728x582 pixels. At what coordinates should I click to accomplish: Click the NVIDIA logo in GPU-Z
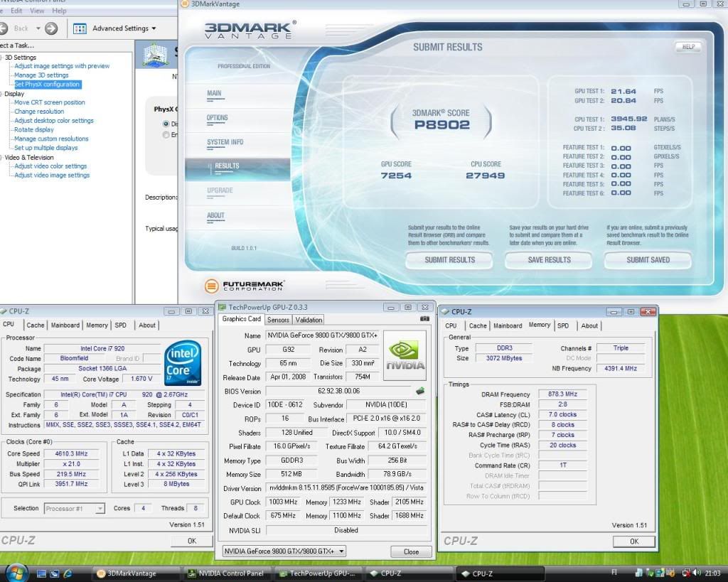point(406,357)
